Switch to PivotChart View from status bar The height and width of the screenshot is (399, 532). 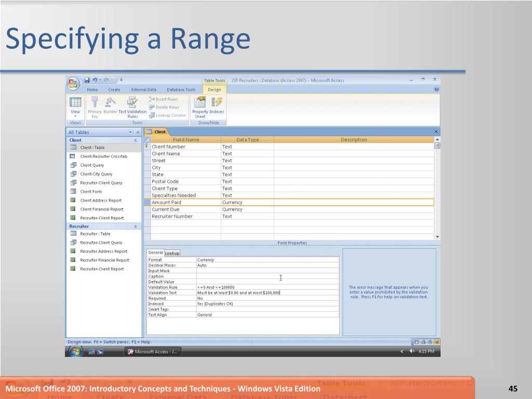point(430,342)
